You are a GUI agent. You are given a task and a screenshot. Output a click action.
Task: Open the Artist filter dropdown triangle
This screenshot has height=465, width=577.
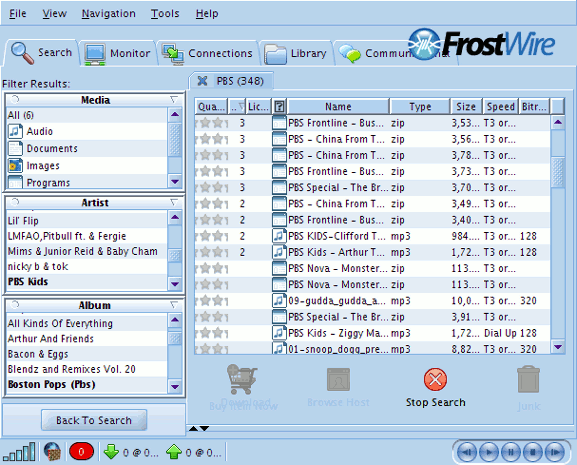coord(174,202)
